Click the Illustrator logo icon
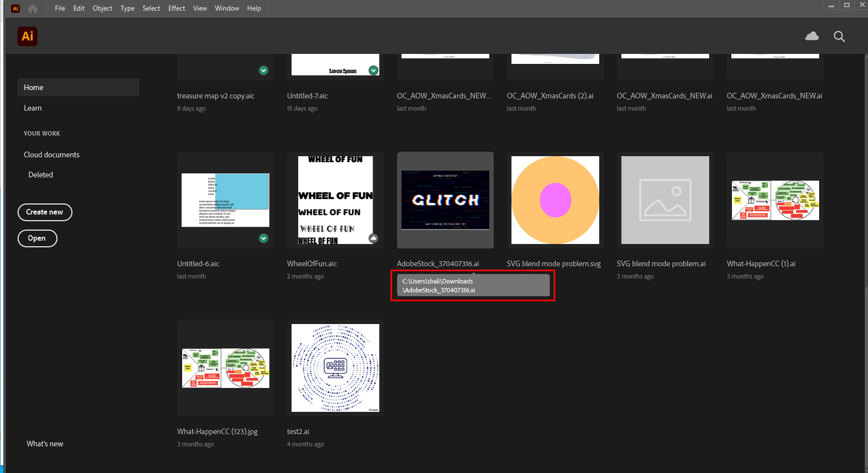 coord(27,36)
